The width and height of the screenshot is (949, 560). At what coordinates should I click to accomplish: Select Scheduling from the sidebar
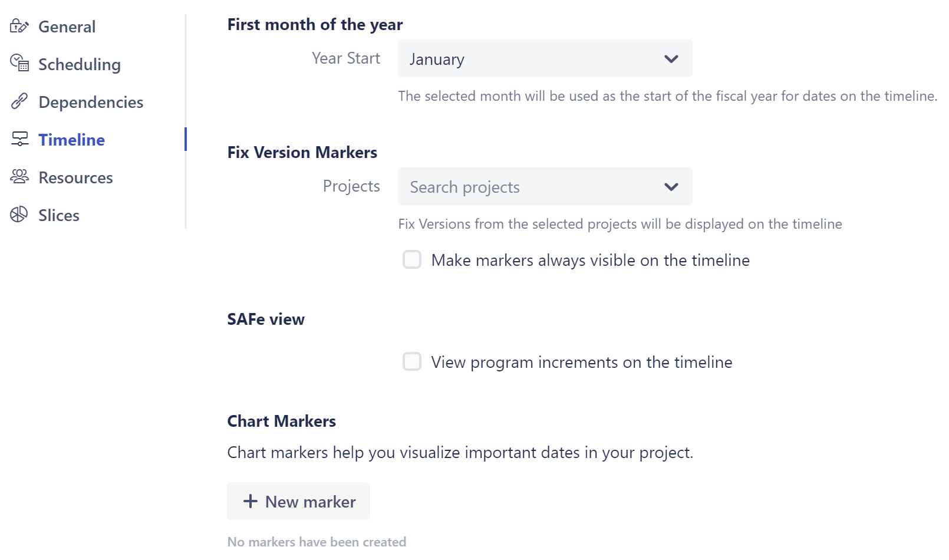click(x=79, y=64)
